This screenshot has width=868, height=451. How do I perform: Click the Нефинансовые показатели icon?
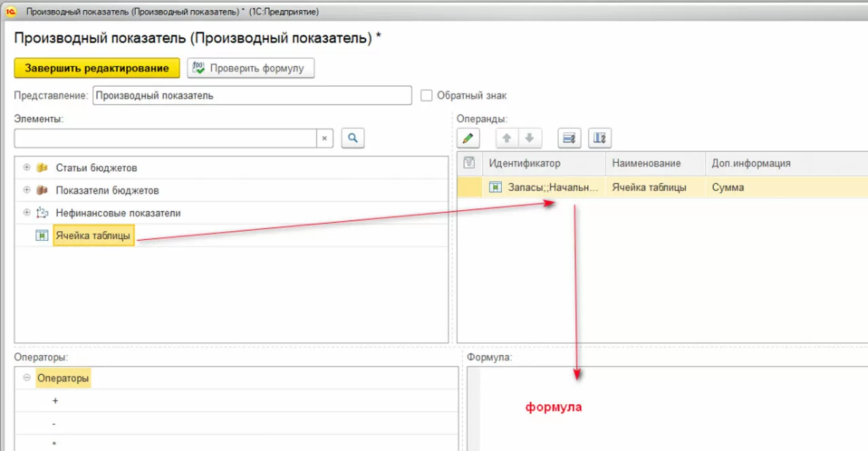42,212
